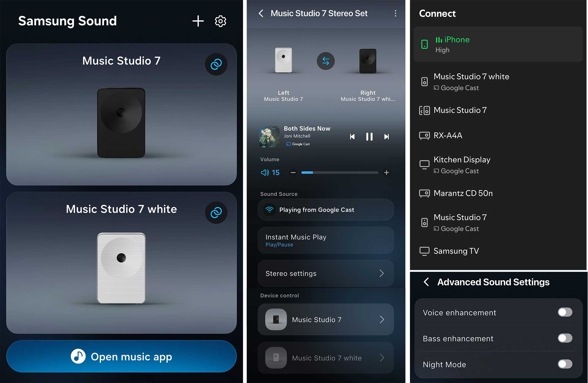The image size is (588, 383).
Task: Open the three-dot menu in Stereo Set
Action: (x=395, y=13)
